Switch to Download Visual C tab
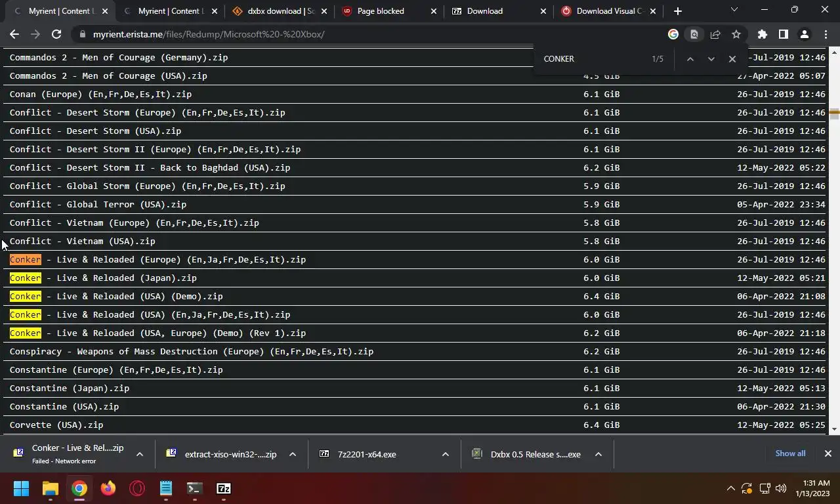Screen dimensions: 840x504 pos(609,11)
